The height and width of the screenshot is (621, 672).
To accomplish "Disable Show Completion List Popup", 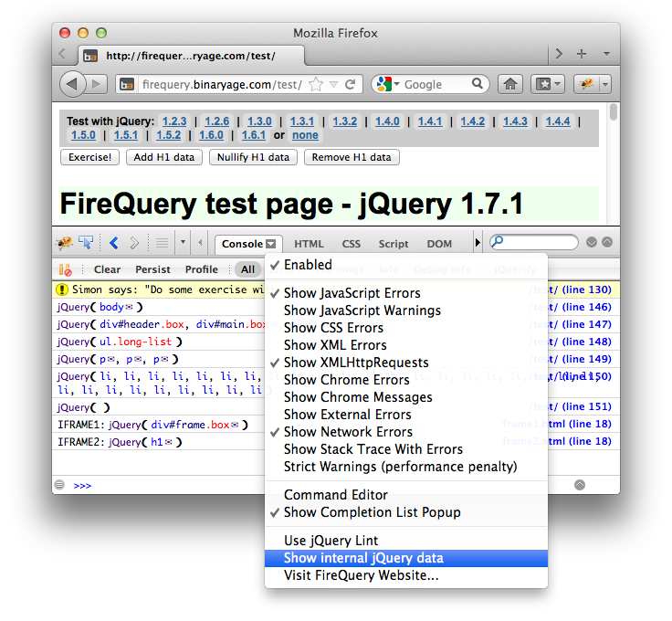I will 372,512.
